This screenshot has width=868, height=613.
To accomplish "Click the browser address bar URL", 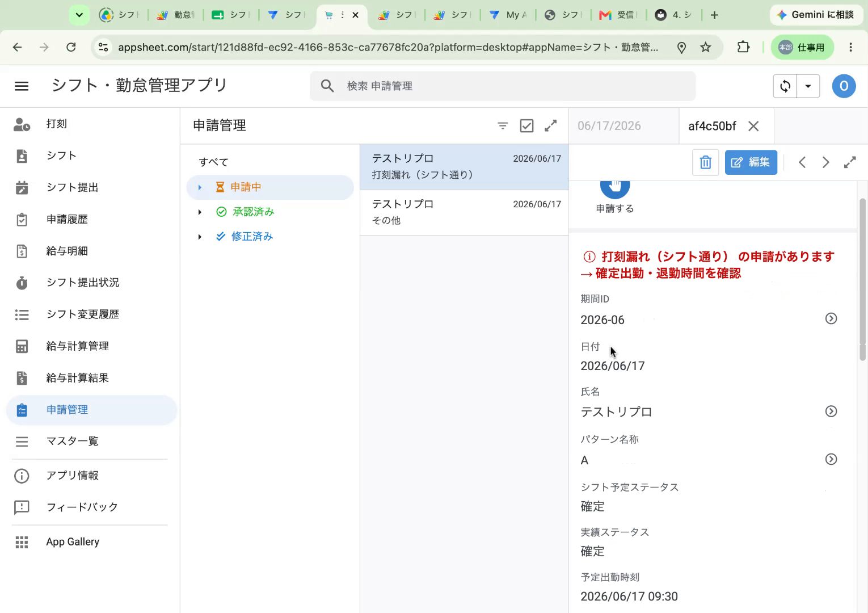I will click(x=388, y=47).
